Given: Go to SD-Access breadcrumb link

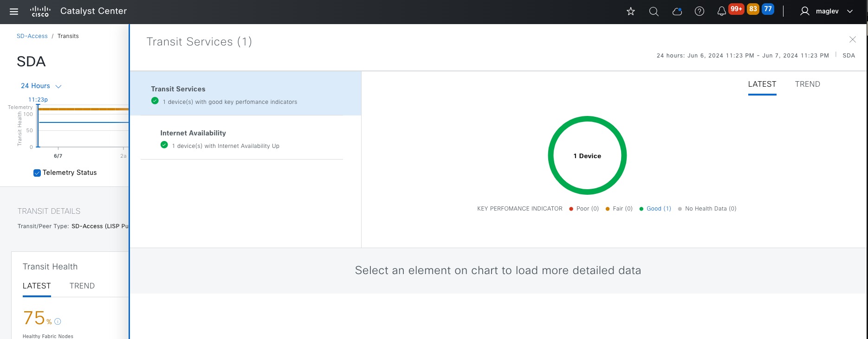Looking at the screenshot, I should [32, 36].
